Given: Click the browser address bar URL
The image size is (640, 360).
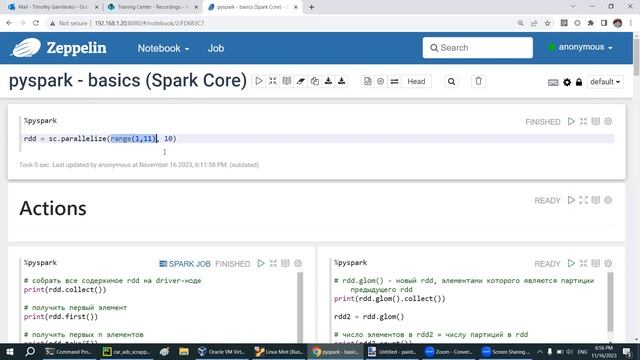Looking at the screenshot, I should tap(149, 23).
